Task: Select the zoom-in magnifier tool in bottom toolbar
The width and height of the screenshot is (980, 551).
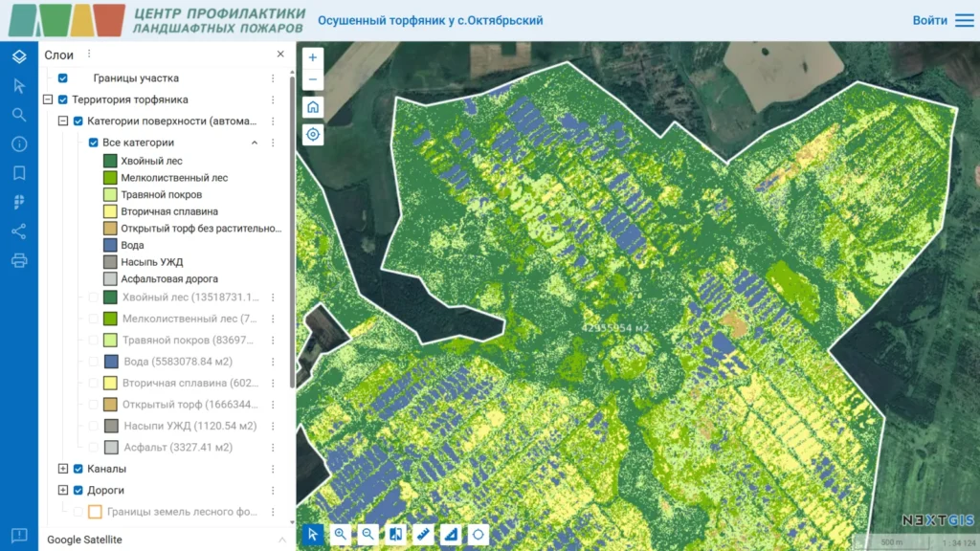Action: coord(340,534)
